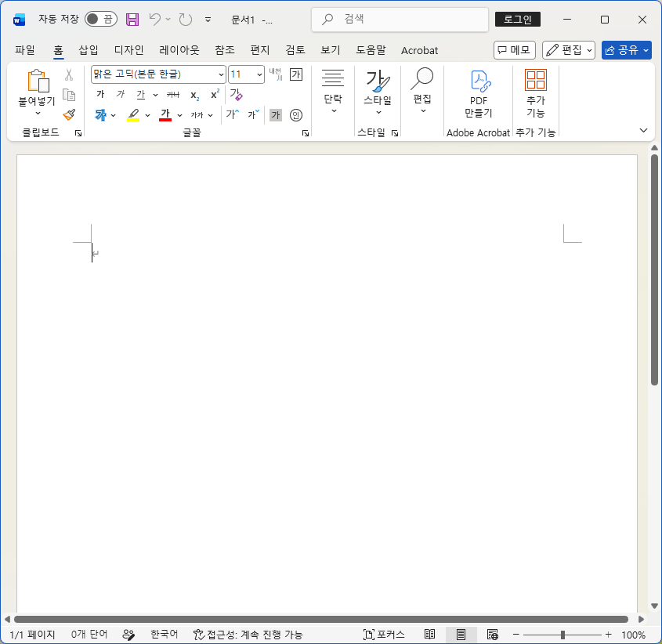
Task: Open 클립보드 pane launcher
Action: point(78,133)
